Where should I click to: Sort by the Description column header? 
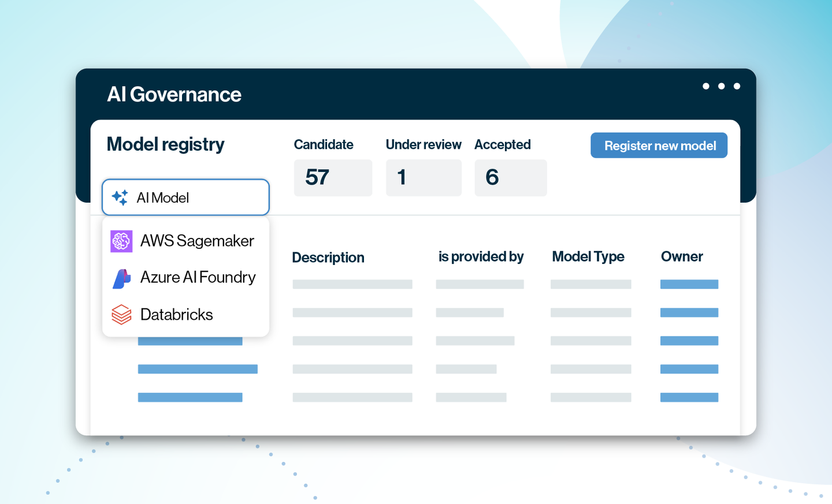click(x=328, y=257)
